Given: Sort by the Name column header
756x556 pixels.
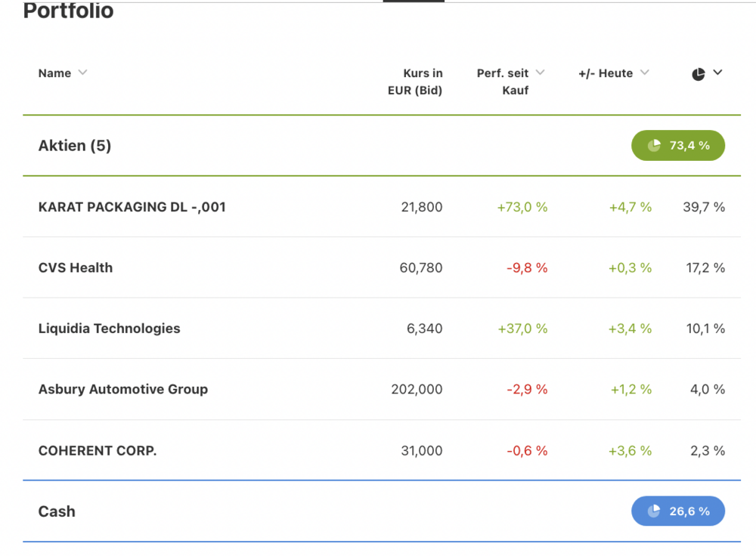Looking at the screenshot, I should (x=54, y=73).
